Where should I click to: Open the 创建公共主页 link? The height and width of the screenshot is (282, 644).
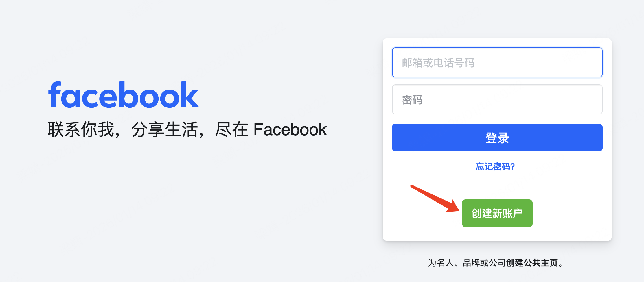[532, 263]
